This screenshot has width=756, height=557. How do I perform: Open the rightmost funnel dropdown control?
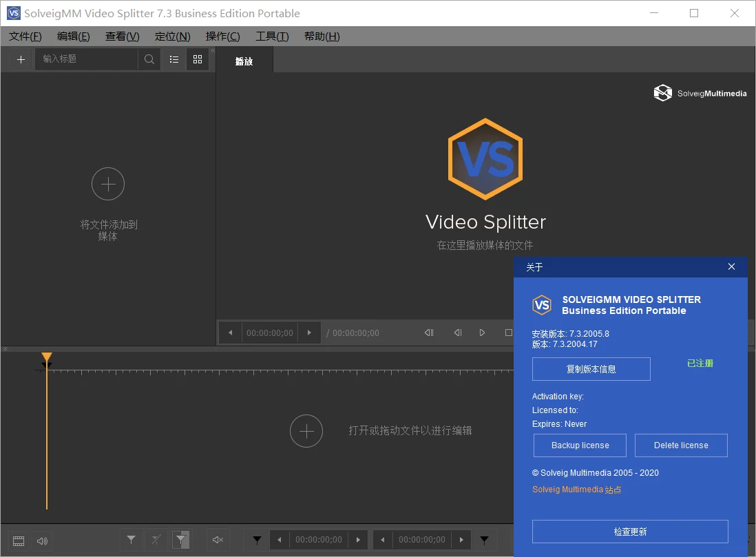(x=484, y=540)
